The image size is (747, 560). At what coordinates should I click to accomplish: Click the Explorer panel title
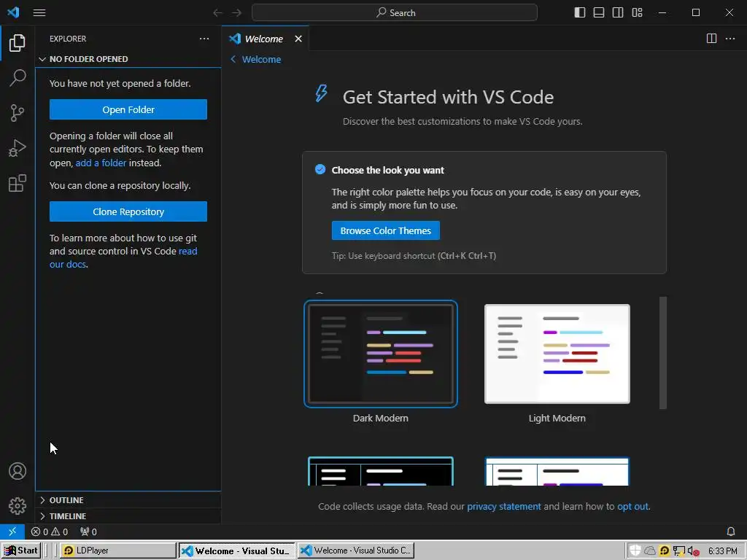[68, 39]
